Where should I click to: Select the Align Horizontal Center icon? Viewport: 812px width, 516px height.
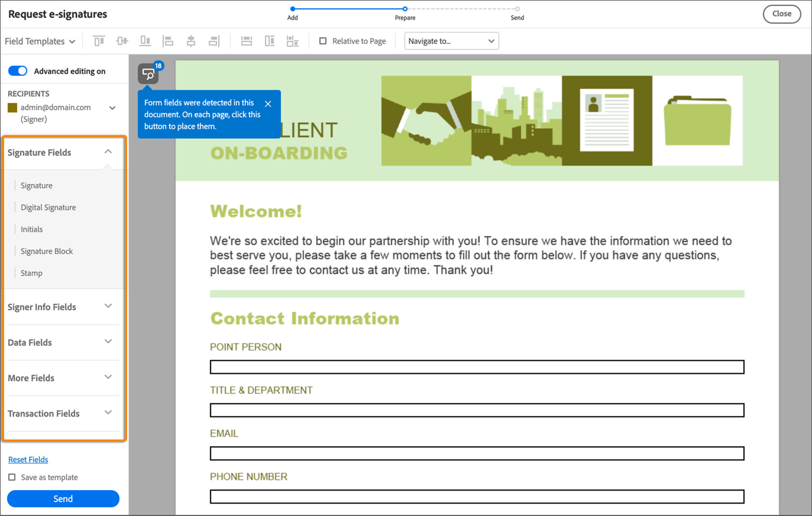191,41
